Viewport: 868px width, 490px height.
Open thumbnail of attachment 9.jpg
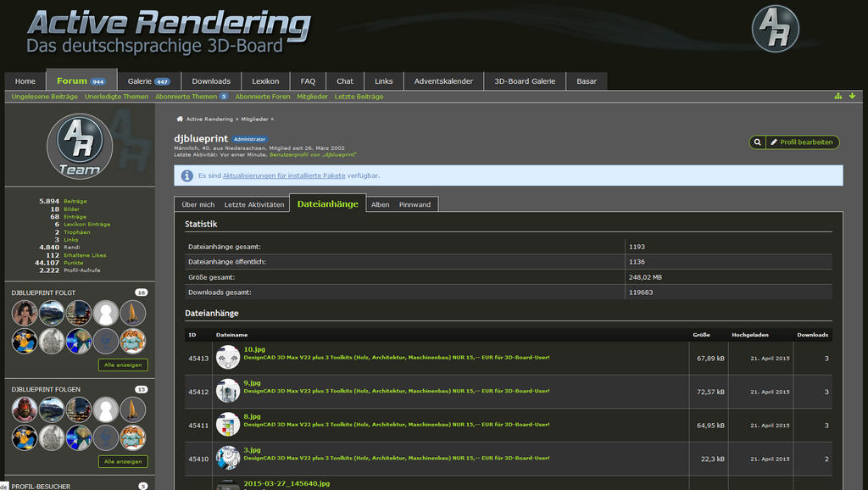click(x=227, y=392)
